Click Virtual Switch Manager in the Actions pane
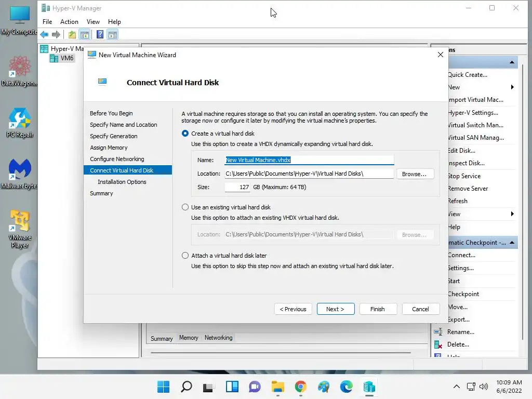 pyautogui.click(x=475, y=125)
